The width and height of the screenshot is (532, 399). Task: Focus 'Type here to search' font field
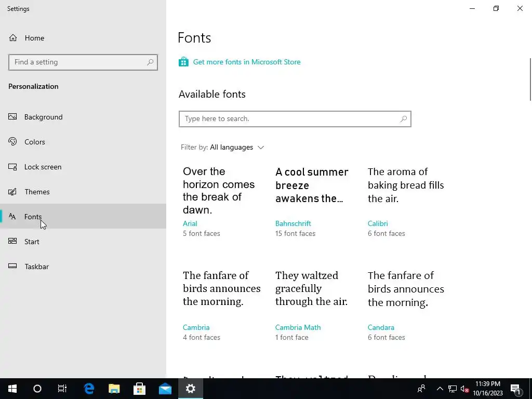click(x=295, y=119)
